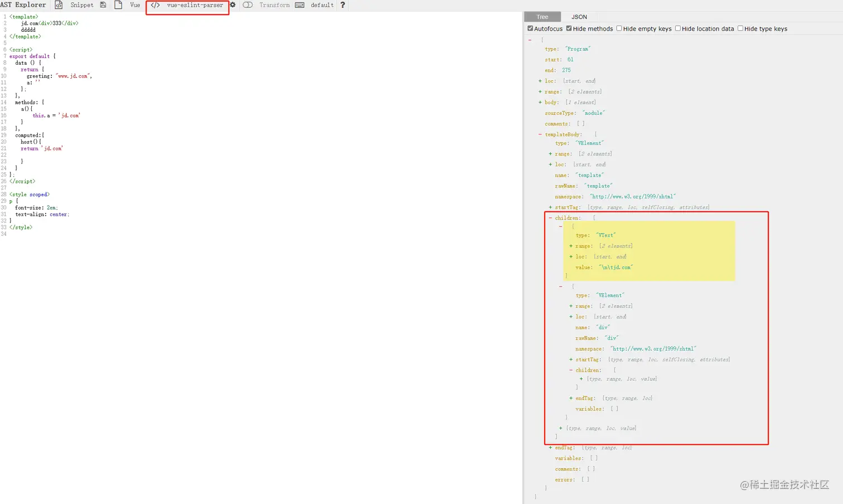Click the start value 61

point(570,60)
